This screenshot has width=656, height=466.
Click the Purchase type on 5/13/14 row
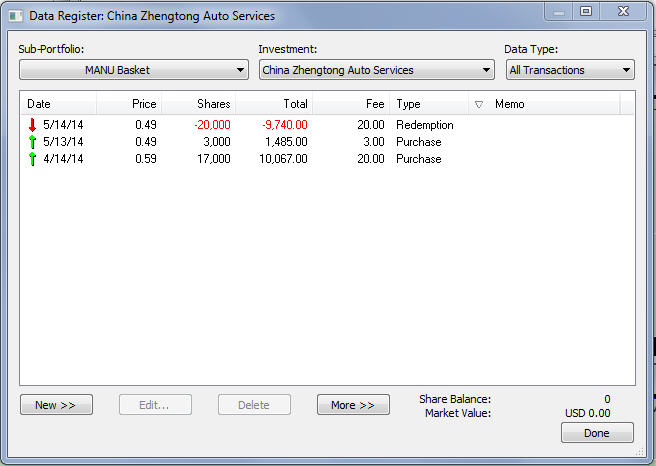point(419,142)
